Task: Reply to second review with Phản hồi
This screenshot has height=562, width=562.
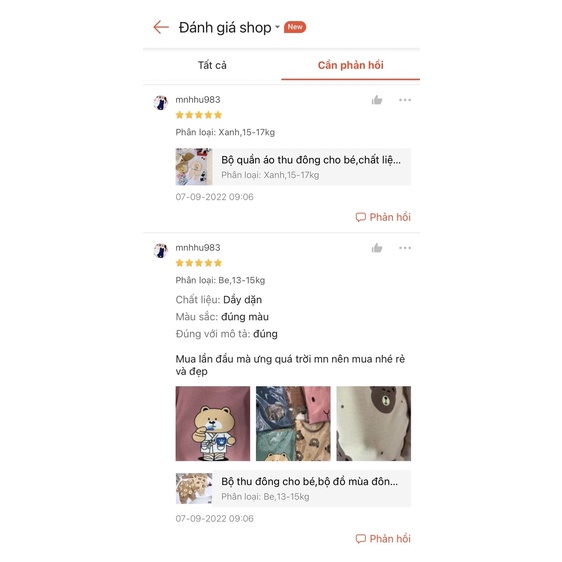Action: click(383, 539)
